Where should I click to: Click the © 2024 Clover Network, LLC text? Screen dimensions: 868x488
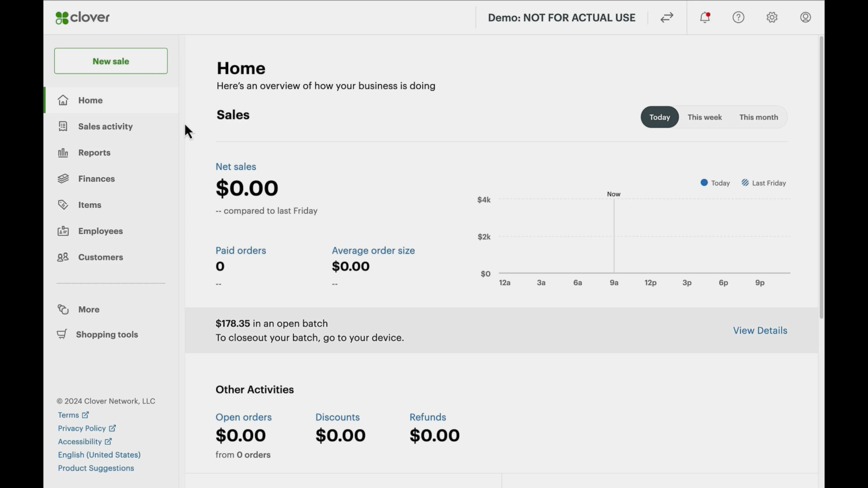[x=106, y=401]
